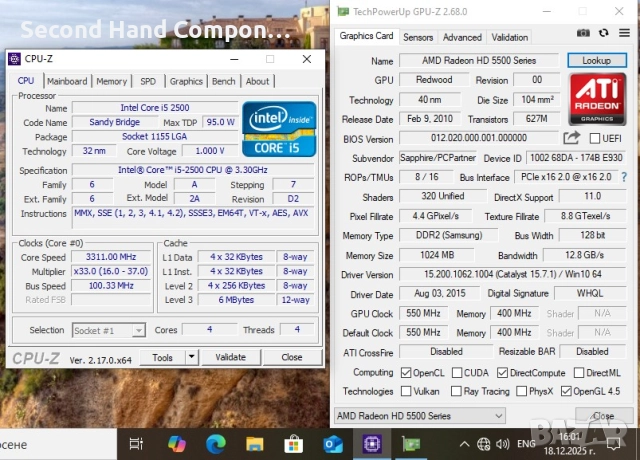Open the notification center icon

point(613,444)
